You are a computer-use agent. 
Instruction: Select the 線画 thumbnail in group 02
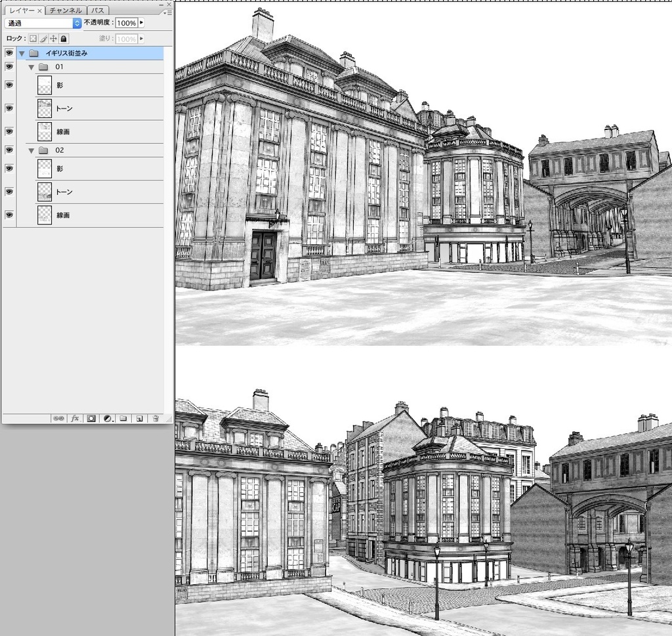point(45,215)
